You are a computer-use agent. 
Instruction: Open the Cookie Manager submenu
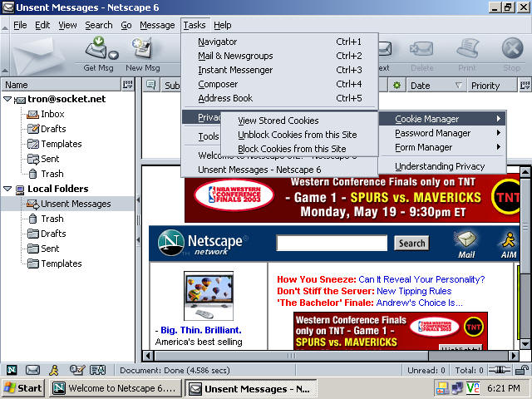(x=441, y=119)
